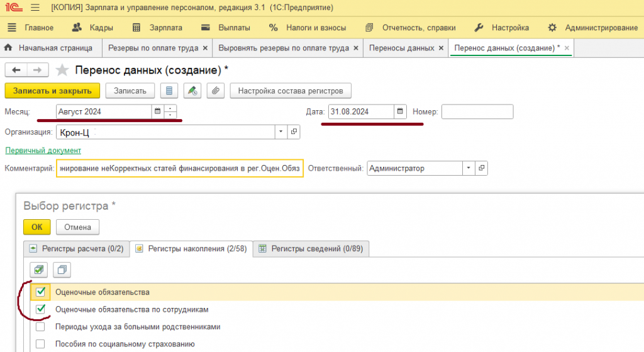Image resolution: width=644 pixels, height=352 pixels.
Task: Switch to Резервы по оплате труда tab
Action: point(153,48)
